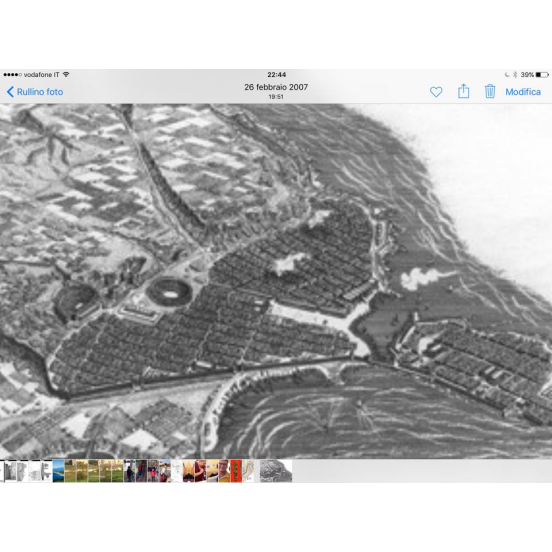Favorite the photo with the heart icon
This screenshot has width=552, height=552.
click(x=436, y=92)
